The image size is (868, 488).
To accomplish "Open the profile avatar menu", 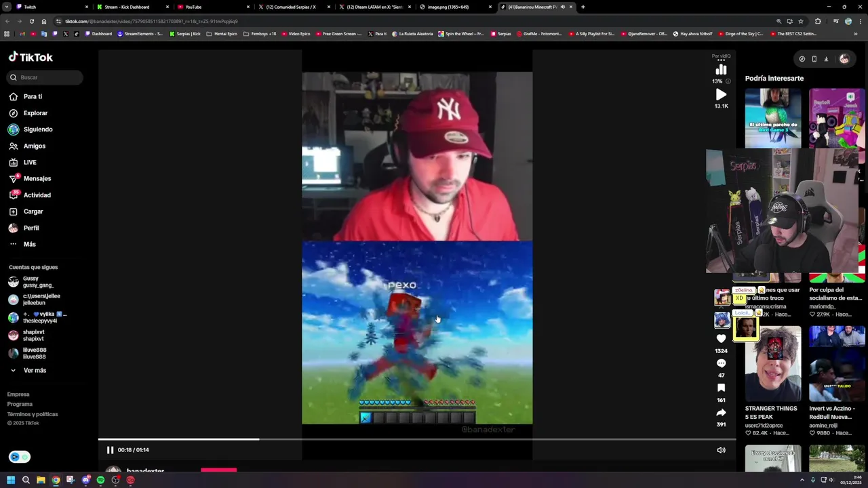I will point(844,59).
